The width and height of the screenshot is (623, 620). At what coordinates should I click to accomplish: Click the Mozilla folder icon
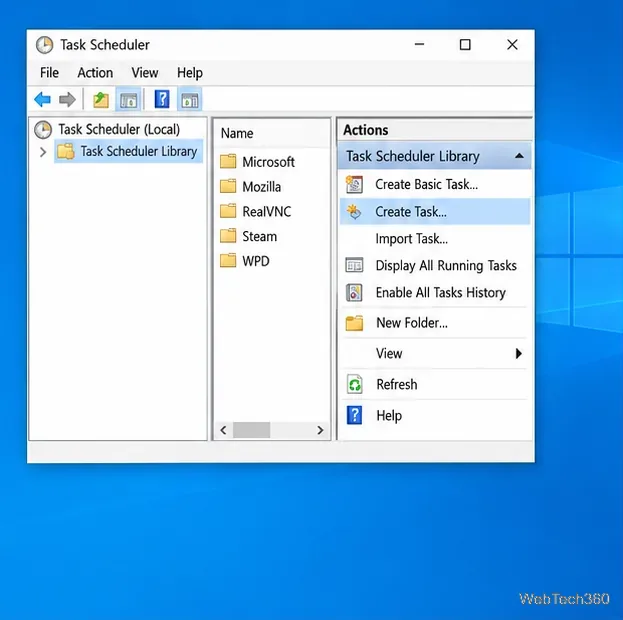pos(228,186)
